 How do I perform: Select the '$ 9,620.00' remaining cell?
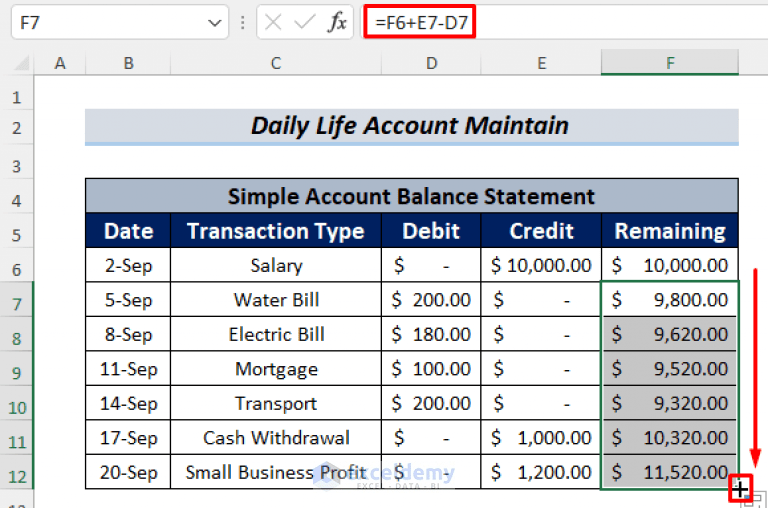pyautogui.click(x=670, y=334)
